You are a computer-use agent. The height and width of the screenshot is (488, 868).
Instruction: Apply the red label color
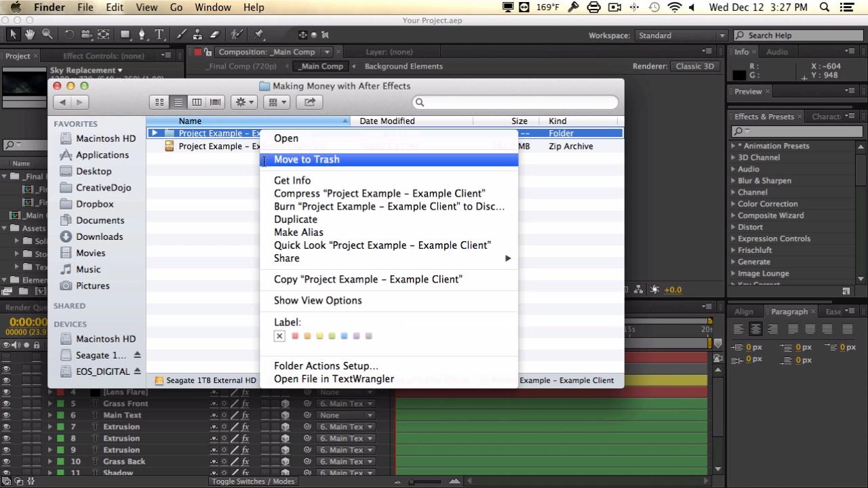295,335
